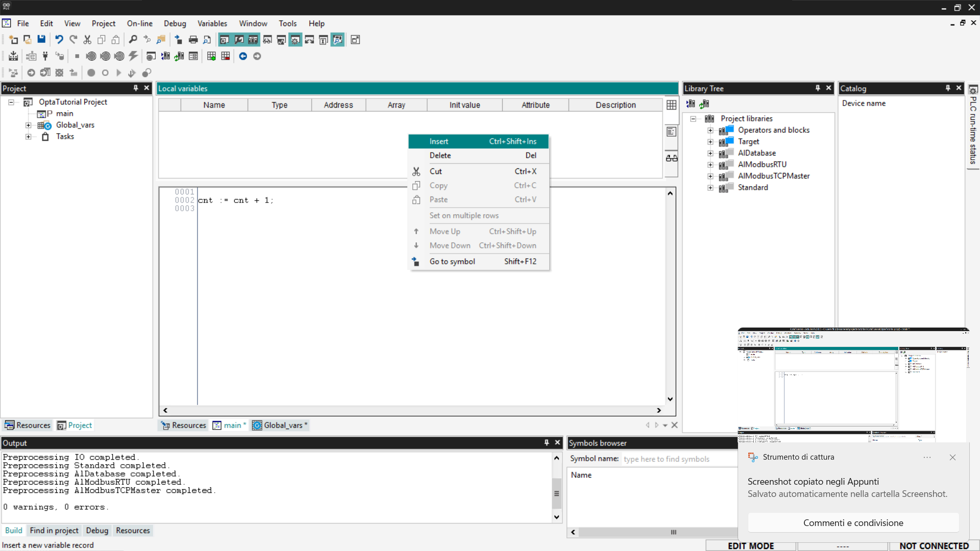This screenshot has height=551, width=980.
Task: Toggle pin on the Output panel
Action: pyautogui.click(x=546, y=443)
